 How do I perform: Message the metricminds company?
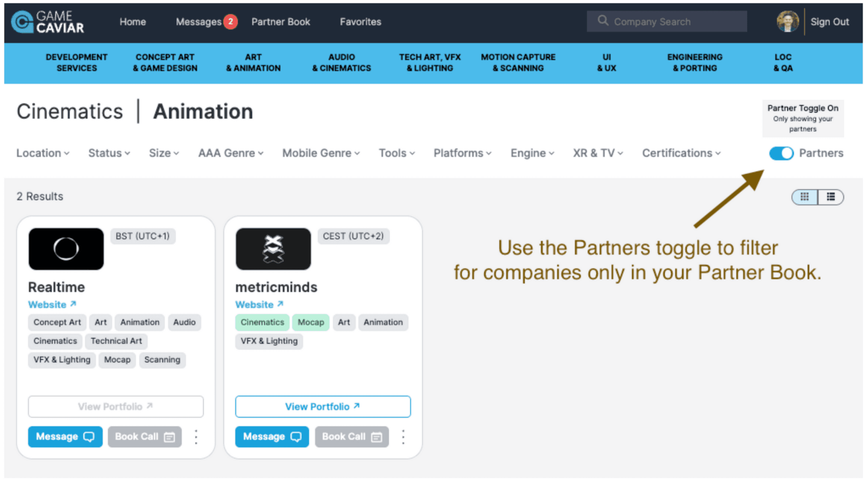272,437
